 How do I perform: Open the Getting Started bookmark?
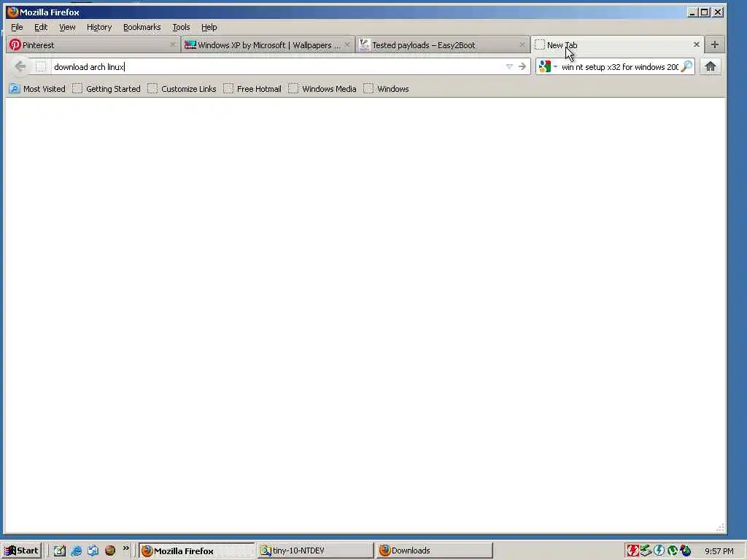[107, 88]
